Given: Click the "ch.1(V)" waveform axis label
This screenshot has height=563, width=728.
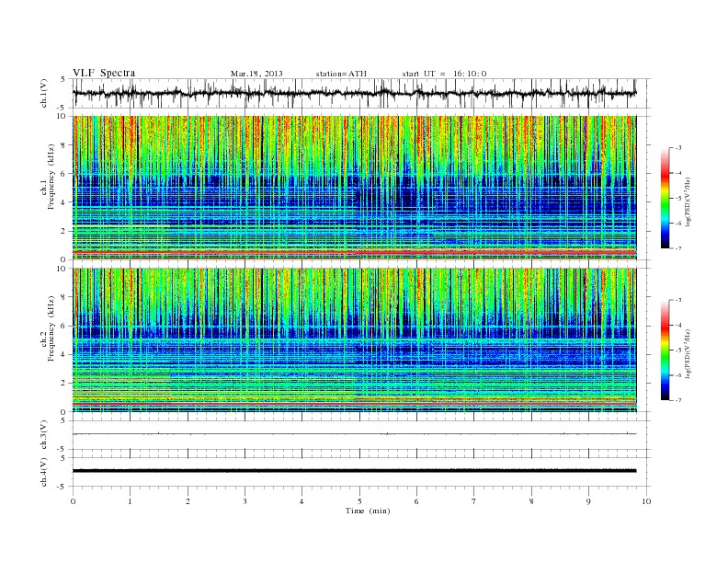Looking at the screenshot, I should click(x=44, y=93).
